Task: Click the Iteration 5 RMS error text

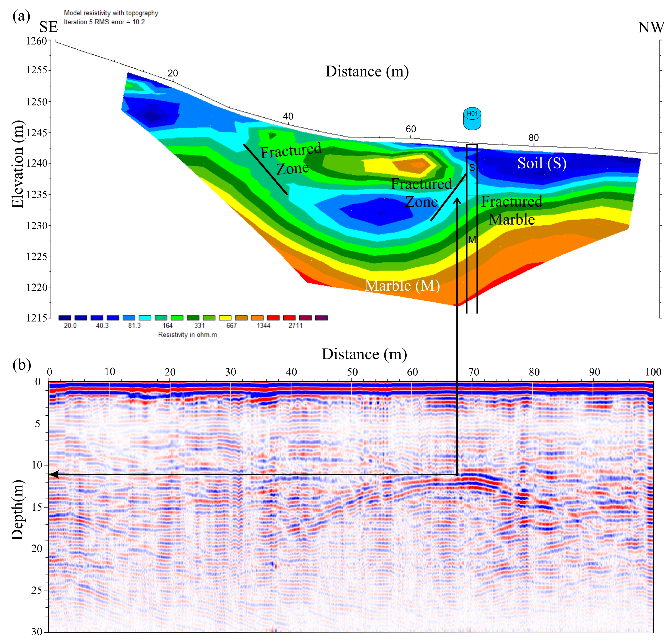Action: point(104,22)
